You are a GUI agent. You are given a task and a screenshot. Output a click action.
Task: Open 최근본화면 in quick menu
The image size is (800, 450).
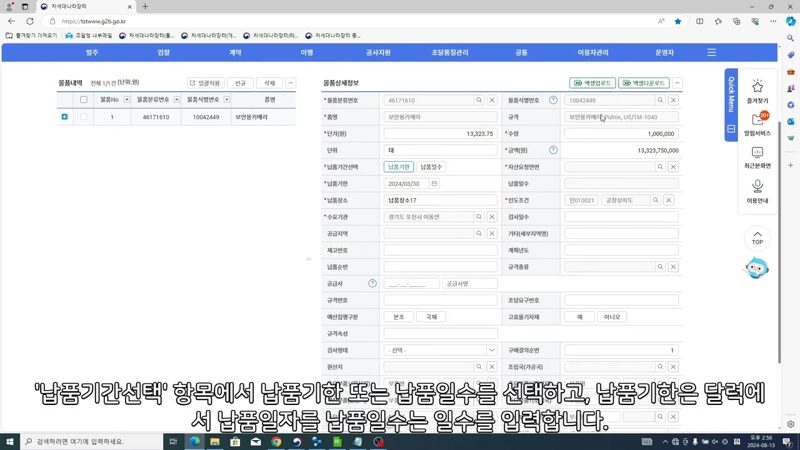point(757,158)
